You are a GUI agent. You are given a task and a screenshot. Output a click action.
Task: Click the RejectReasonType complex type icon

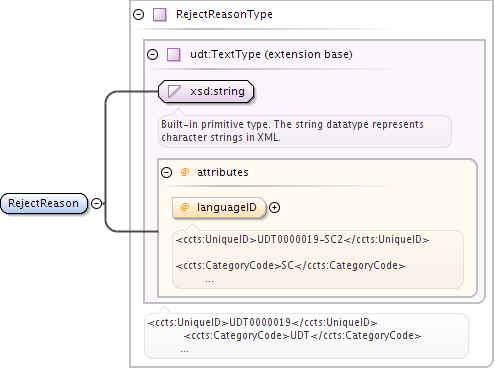point(160,15)
